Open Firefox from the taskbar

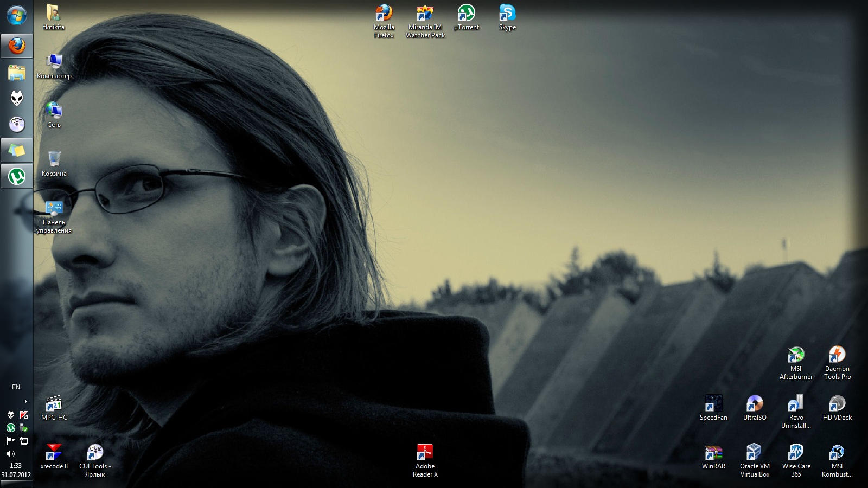click(17, 46)
